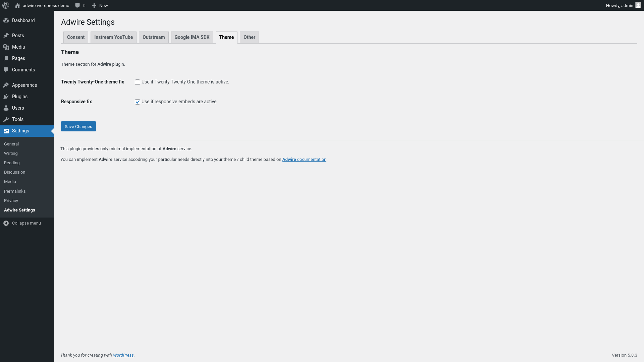Click the Appearance paintbrush icon
This screenshot has height=362, width=644.
(x=6, y=85)
